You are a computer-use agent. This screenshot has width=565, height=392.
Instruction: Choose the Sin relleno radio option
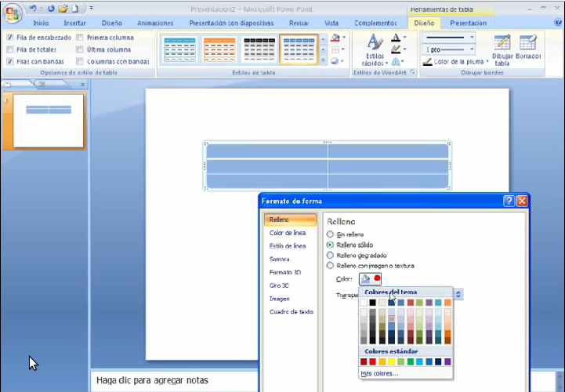pos(330,234)
